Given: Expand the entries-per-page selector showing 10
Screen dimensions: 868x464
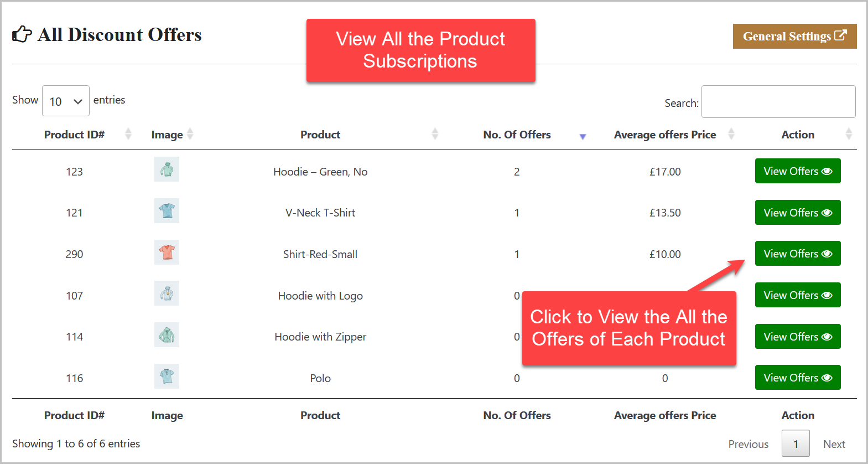Looking at the screenshot, I should (x=65, y=101).
